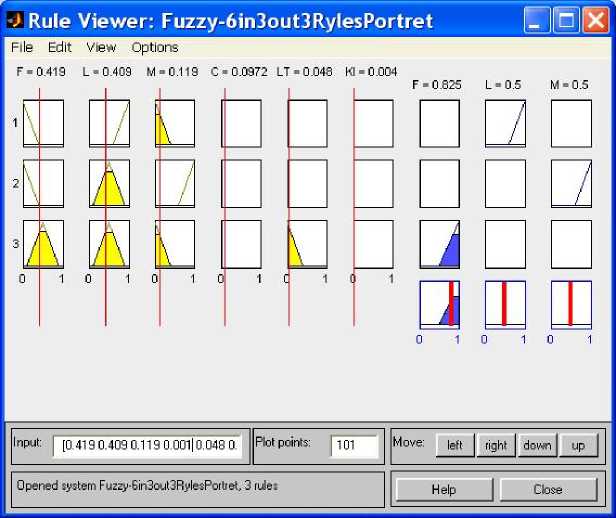The image size is (616, 518).
Task: Close window with the red X
Action: tap(596, 20)
